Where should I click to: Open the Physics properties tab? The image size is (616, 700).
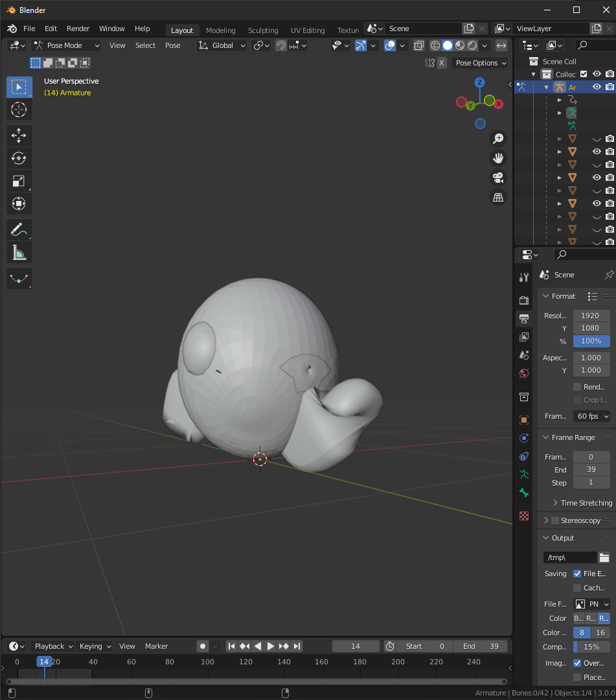524,438
